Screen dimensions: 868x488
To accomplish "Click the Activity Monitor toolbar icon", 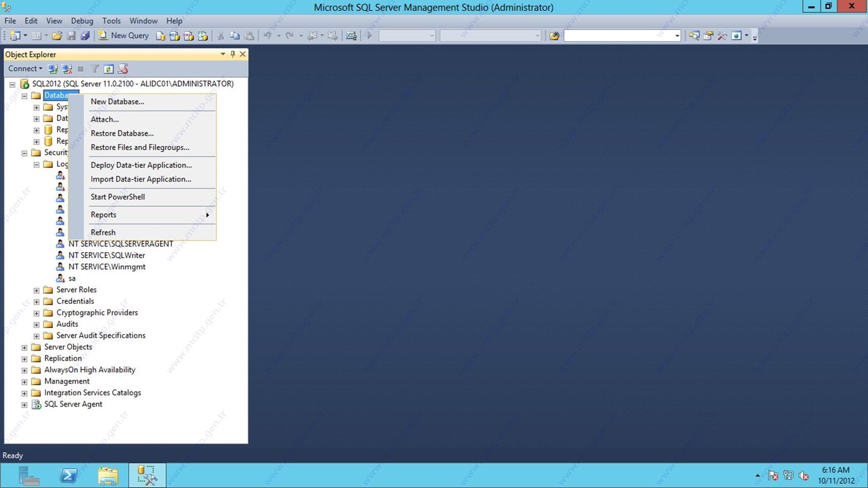I will coord(351,36).
